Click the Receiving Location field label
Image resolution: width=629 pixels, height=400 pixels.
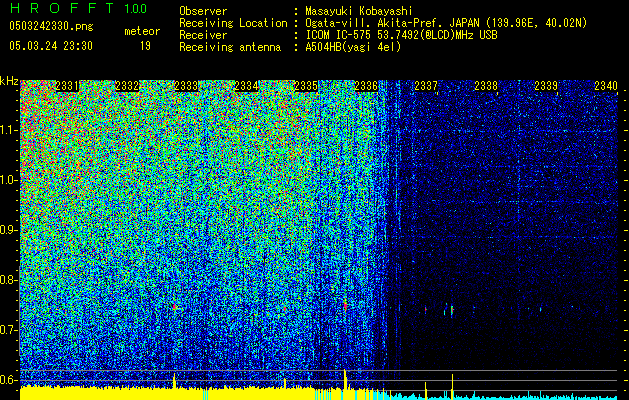(x=233, y=23)
